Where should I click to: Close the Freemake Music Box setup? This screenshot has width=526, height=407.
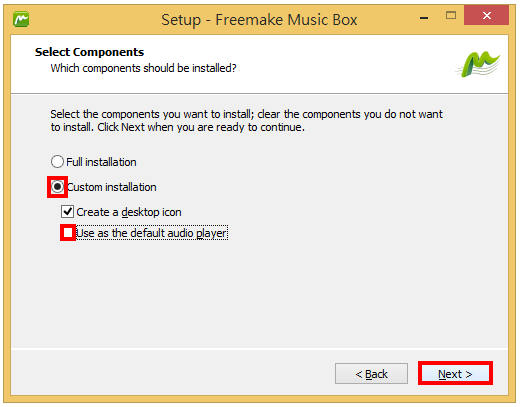pos(486,15)
